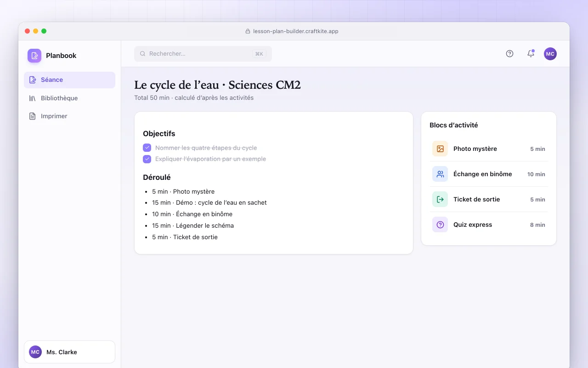
Task: Click the MC avatar beside Ms. Clarke
Action: tap(35, 352)
